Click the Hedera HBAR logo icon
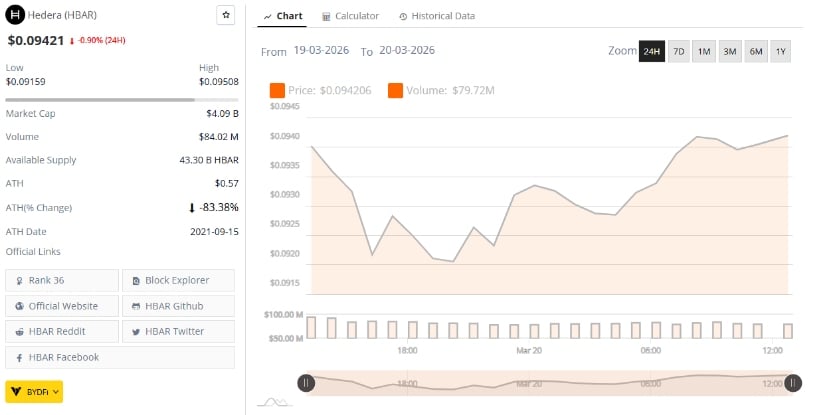825x415 pixels. tap(15, 16)
